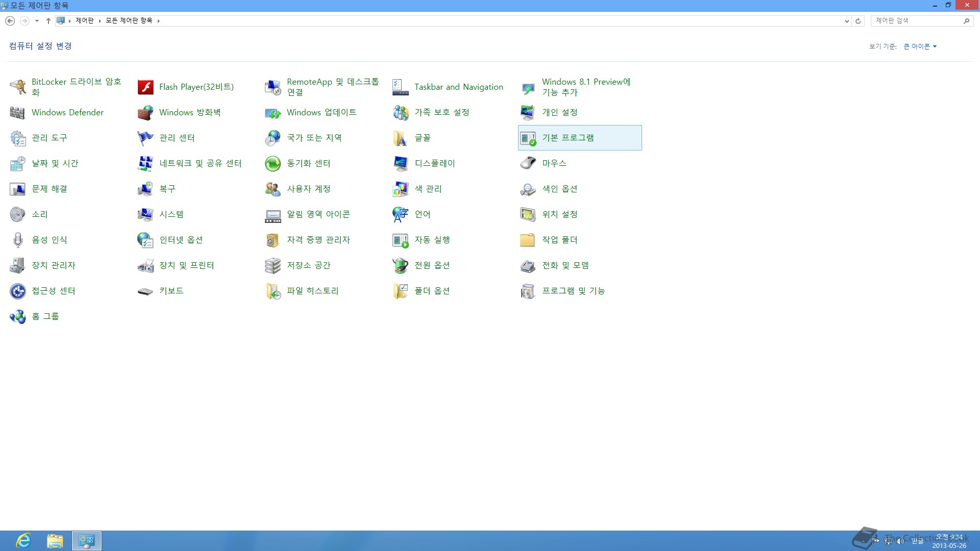Refresh the control panel view
This screenshot has width=980, height=551.
[x=858, y=21]
